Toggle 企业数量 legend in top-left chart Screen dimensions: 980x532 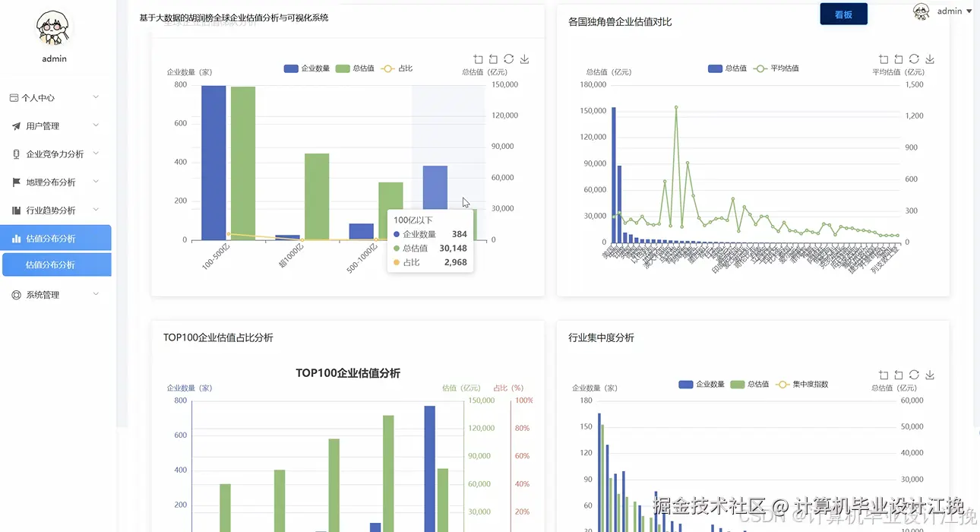(x=307, y=68)
